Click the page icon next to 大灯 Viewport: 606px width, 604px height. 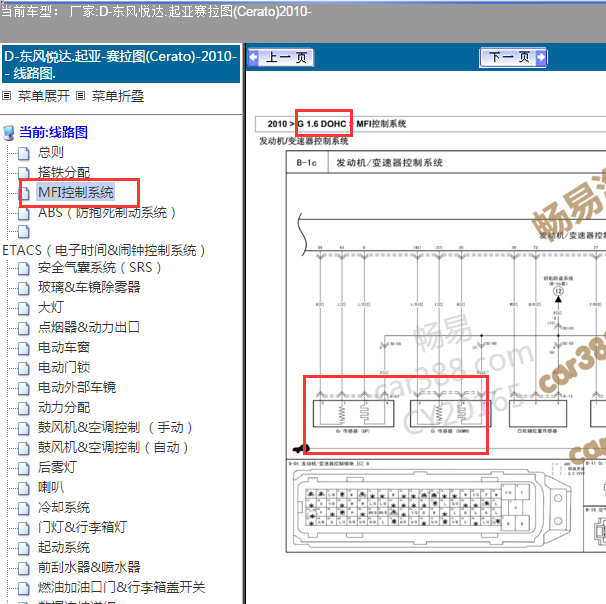[24, 308]
